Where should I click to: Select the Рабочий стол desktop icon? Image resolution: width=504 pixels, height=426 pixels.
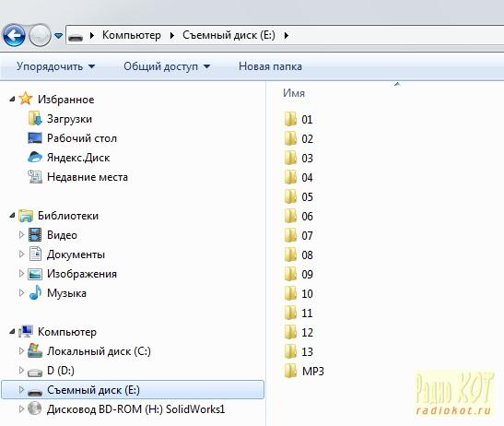click(35, 138)
